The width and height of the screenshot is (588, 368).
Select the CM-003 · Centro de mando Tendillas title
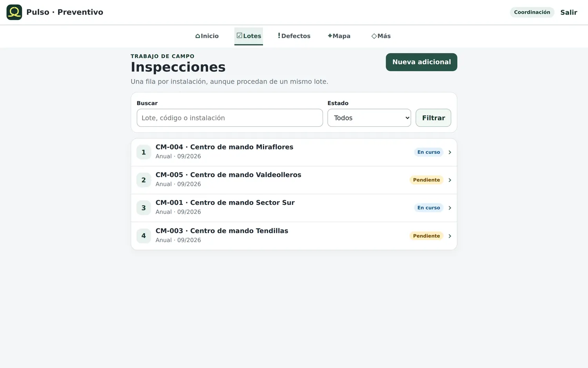tap(222, 231)
